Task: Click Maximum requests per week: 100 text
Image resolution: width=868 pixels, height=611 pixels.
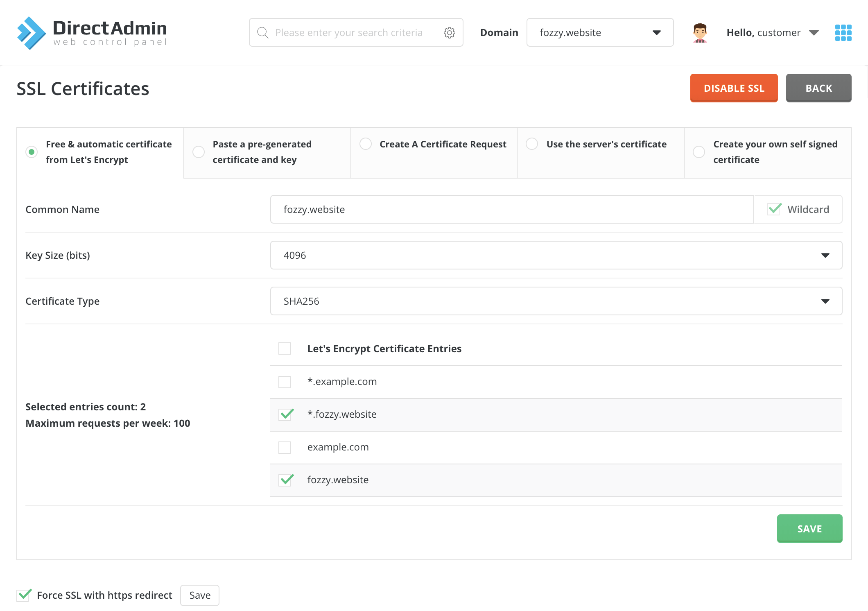Action: tap(108, 423)
